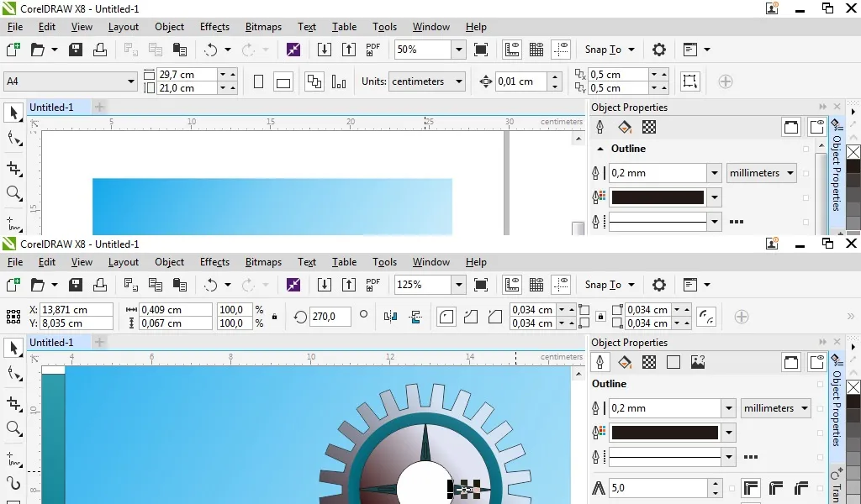Open Fill bucket section in top Object Properties
861x504 pixels.
[625, 127]
